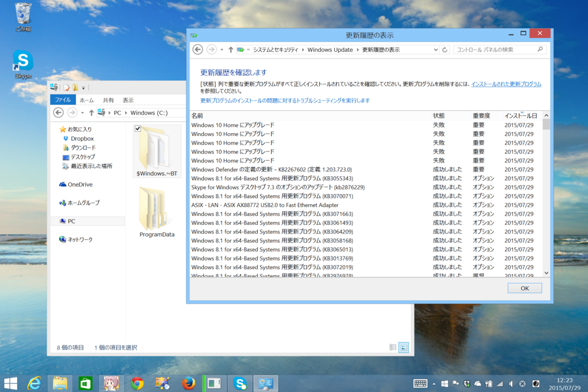The width and height of the screenshot is (588, 392).
Task: Click the control panel search magnifier icon
Action: 540,49
